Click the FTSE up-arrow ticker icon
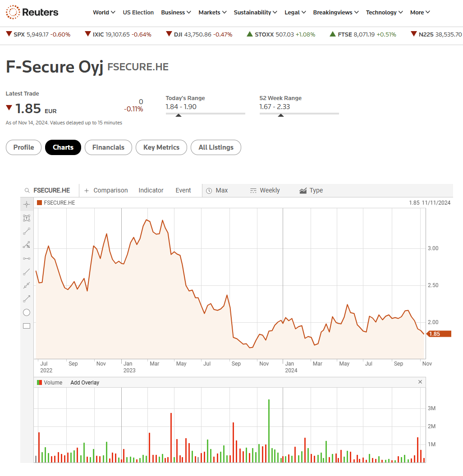The width and height of the screenshot is (463, 476). coord(333,34)
